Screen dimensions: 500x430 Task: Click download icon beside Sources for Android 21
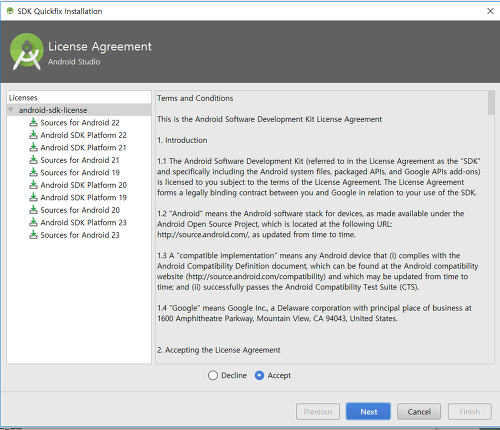[x=33, y=160]
